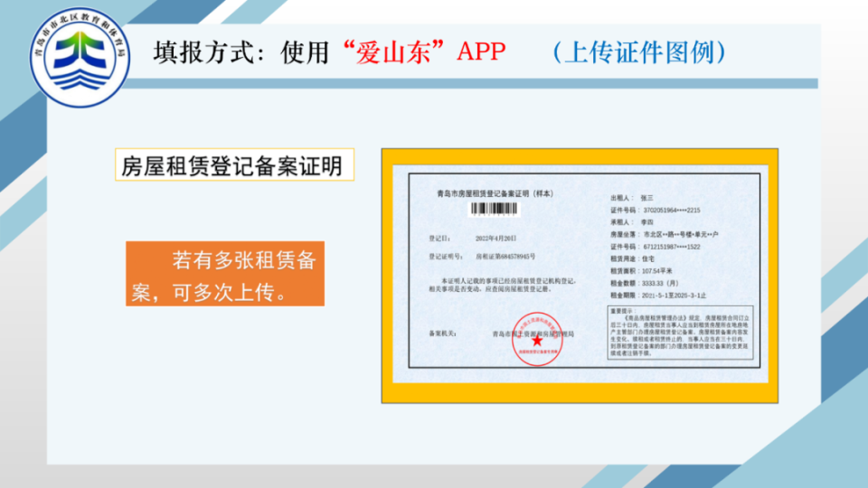Click the lessor name '张三'
868x488 pixels.
[x=646, y=198]
